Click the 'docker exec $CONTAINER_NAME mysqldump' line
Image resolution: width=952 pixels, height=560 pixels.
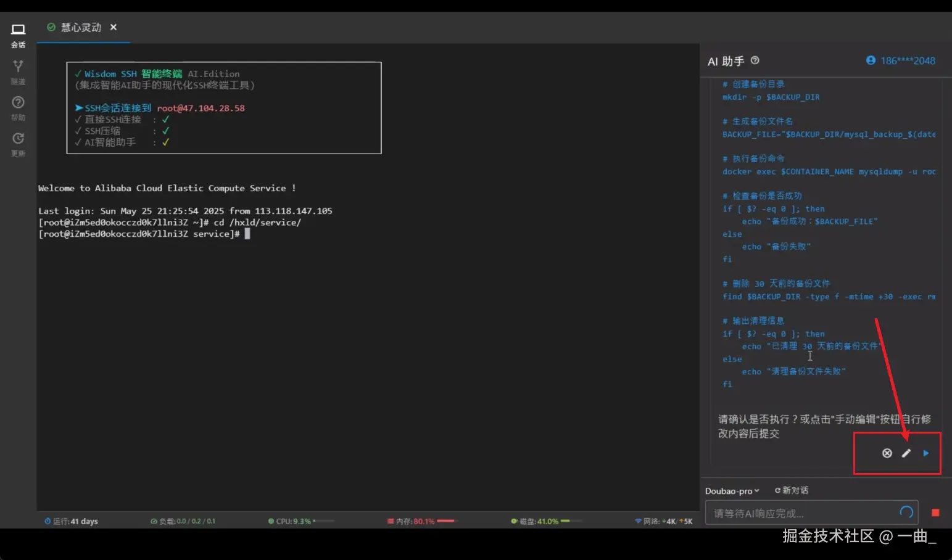pyautogui.click(x=829, y=171)
